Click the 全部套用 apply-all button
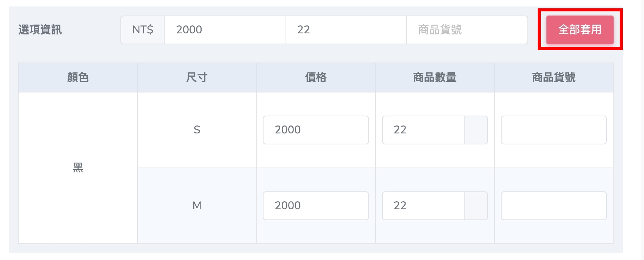644x260 pixels. (x=579, y=30)
